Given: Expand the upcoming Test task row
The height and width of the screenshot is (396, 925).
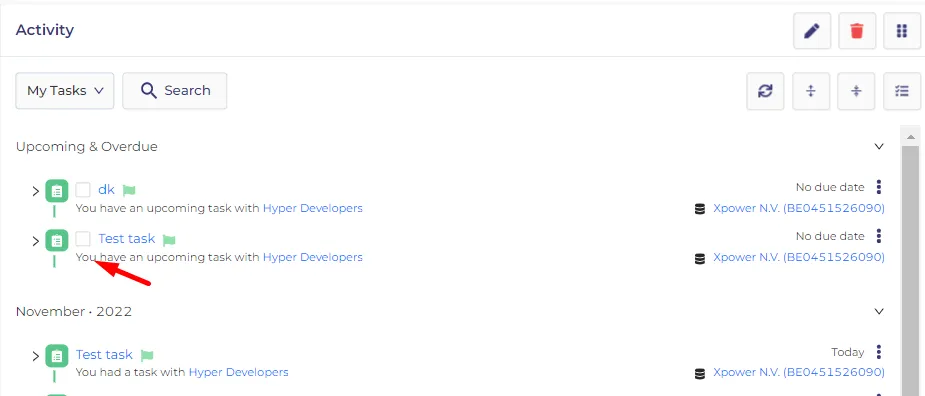Looking at the screenshot, I should [35, 241].
